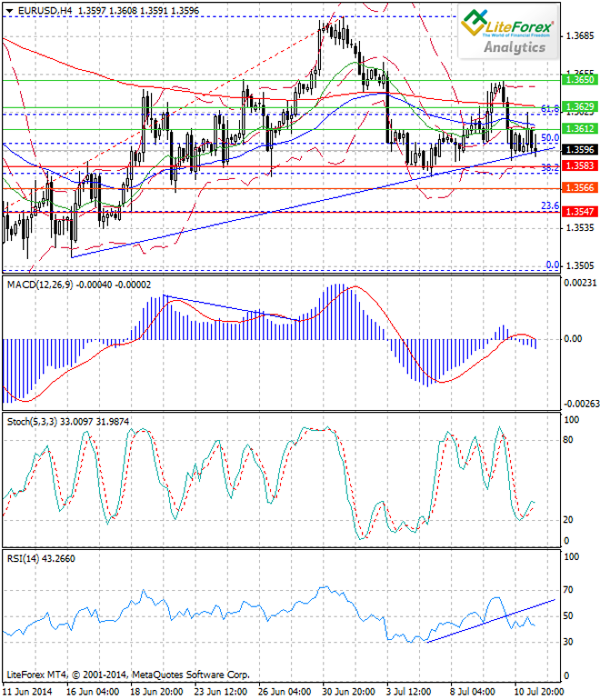Screen dimensions: 600x700
Task: Select the 1.3629 green price label
Action: [x=580, y=106]
